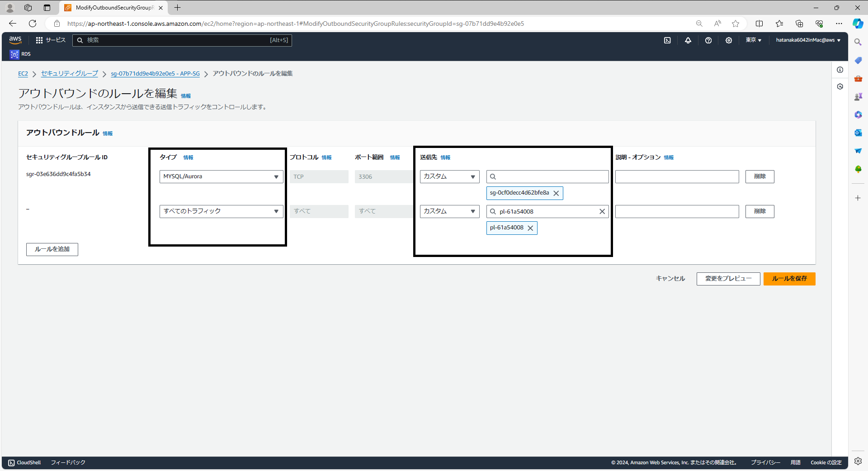Open Edge sidebar settings gear at bottom
Viewport: 868px width, 471px height.
pyautogui.click(x=858, y=461)
